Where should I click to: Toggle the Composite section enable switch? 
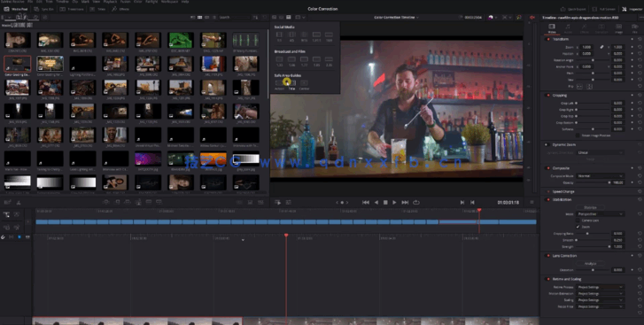[548, 168]
